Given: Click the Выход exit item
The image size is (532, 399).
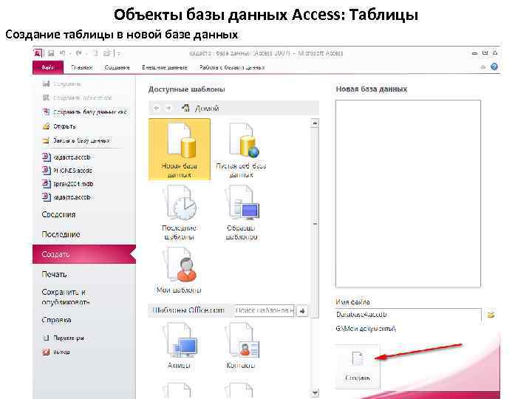Looking at the screenshot, I should coord(56,352).
